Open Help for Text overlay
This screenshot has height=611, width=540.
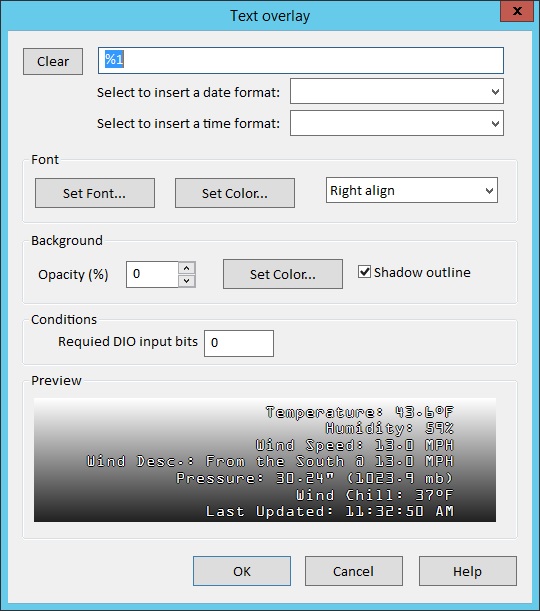pyautogui.click(x=468, y=571)
